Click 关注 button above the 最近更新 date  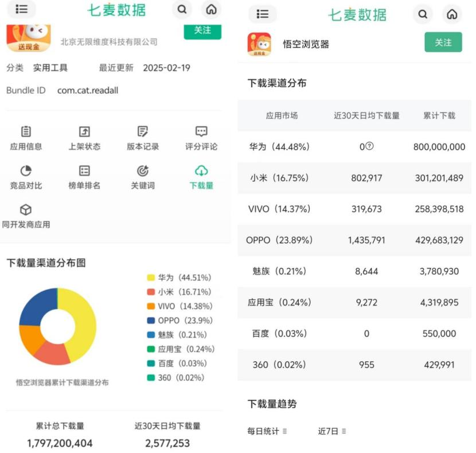tap(202, 31)
